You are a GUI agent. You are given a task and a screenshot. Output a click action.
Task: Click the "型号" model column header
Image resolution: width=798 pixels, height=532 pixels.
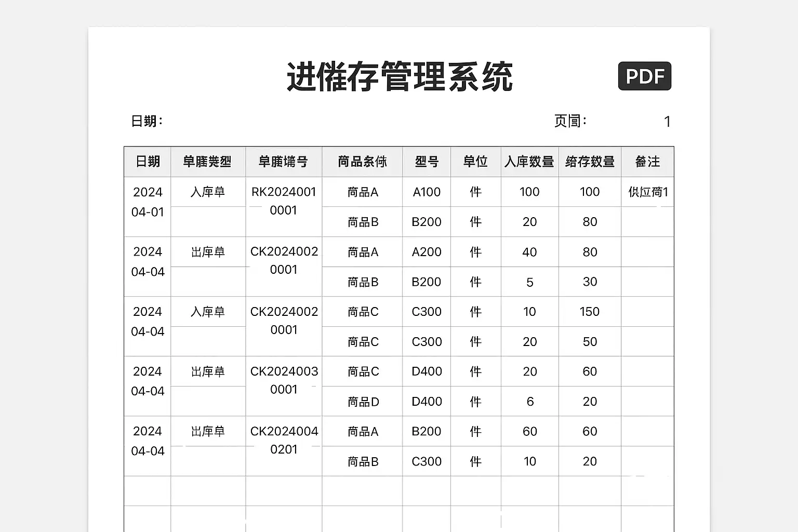coord(427,162)
